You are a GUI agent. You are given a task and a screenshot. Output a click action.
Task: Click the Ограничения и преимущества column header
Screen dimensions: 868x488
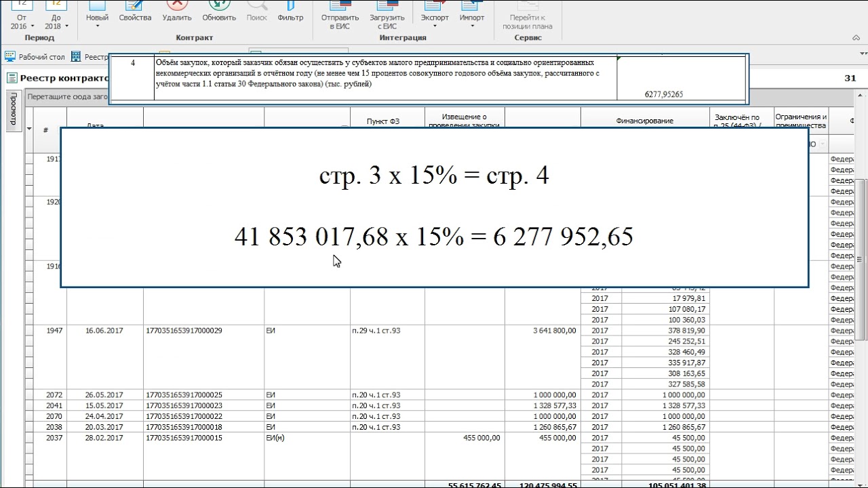[x=801, y=121]
